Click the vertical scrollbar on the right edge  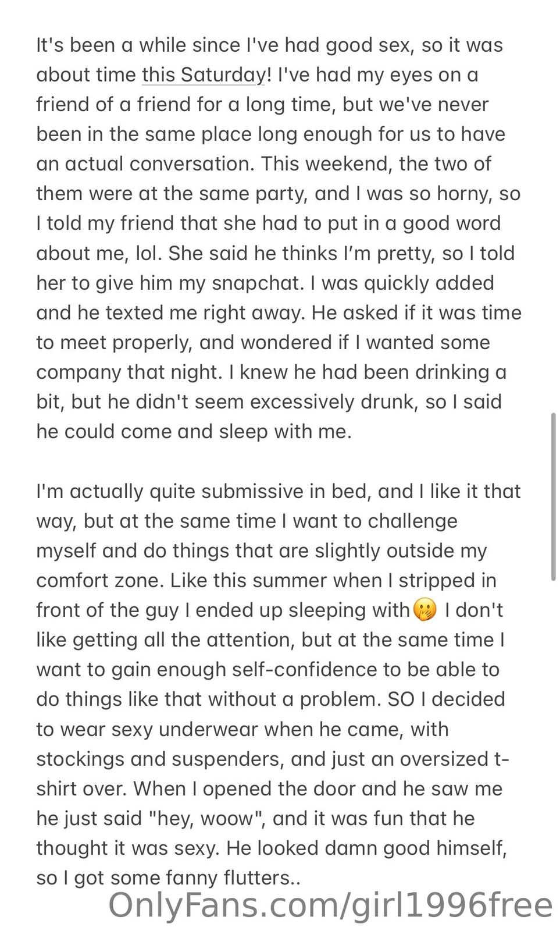point(552,496)
